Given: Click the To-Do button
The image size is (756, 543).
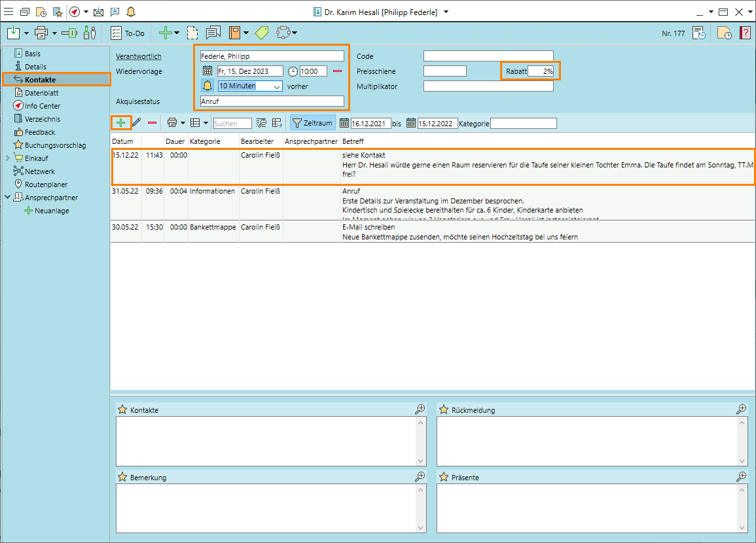Looking at the screenshot, I should [128, 33].
